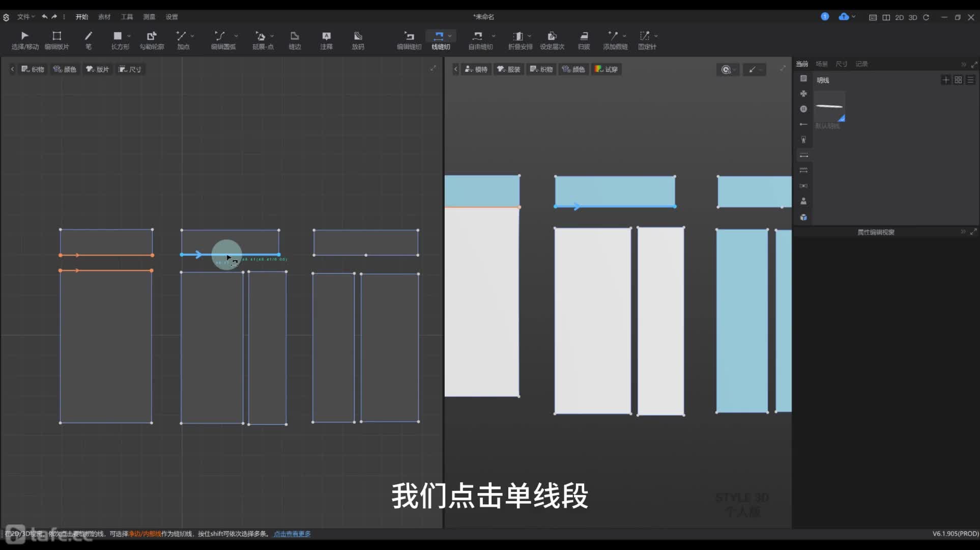980x550 pixels.
Task: Choose the 编辑缝纫 (edit sewing) tool
Action: (409, 40)
